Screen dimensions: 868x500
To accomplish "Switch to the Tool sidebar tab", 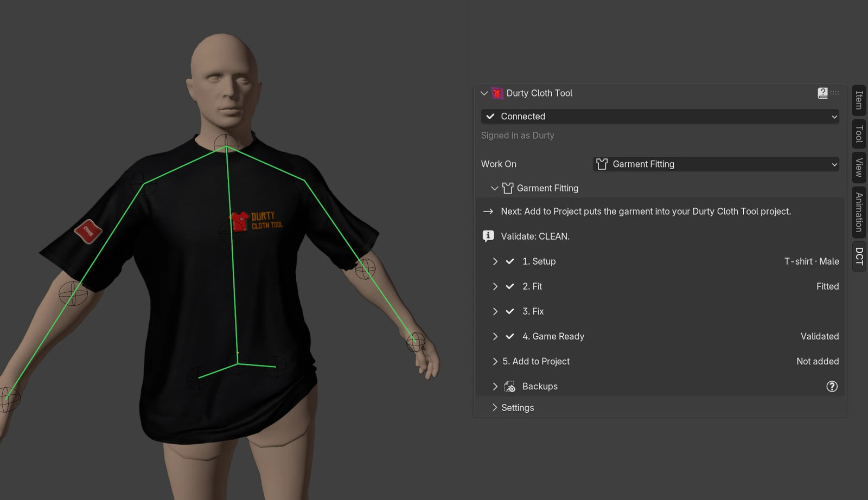I will (x=859, y=134).
